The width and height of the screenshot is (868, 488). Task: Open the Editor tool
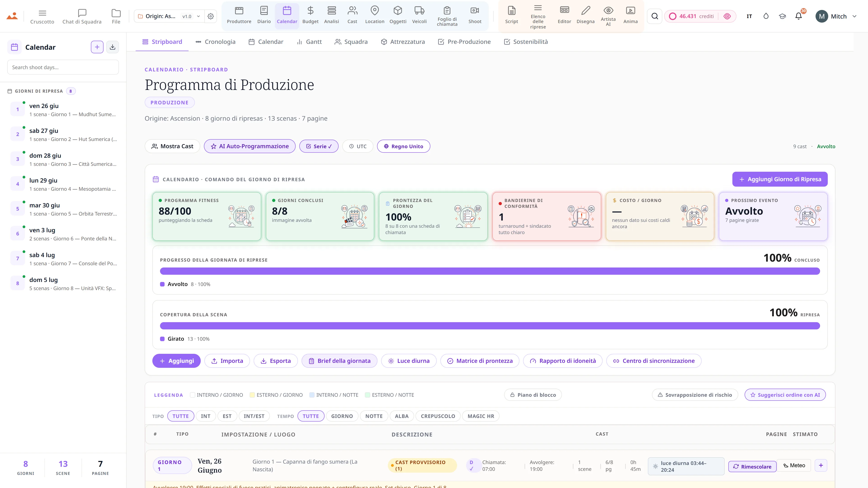pyautogui.click(x=564, y=16)
